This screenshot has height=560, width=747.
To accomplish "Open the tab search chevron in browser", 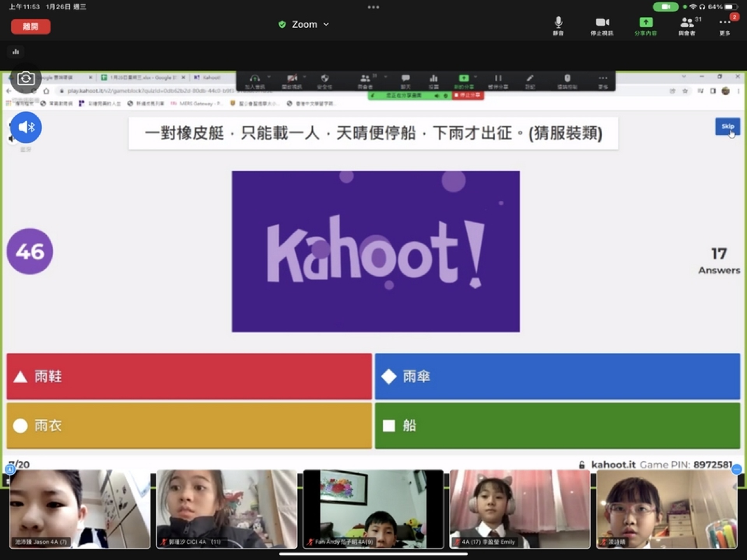I will tap(684, 77).
